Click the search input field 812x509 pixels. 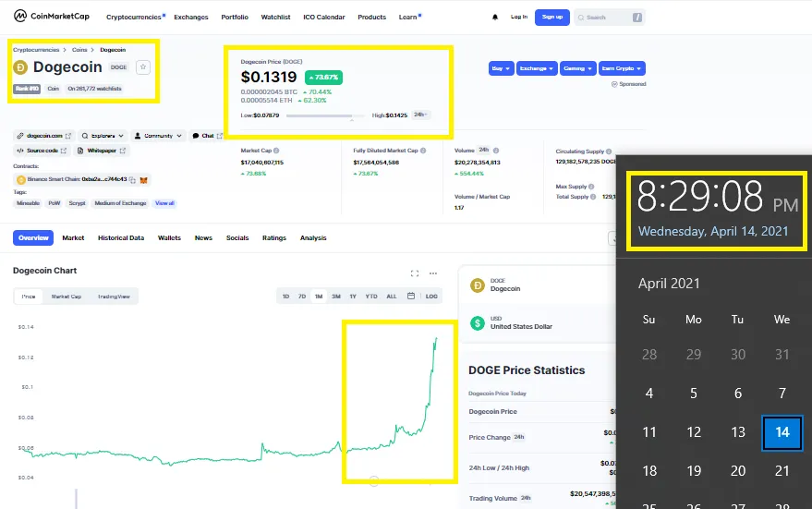click(609, 17)
